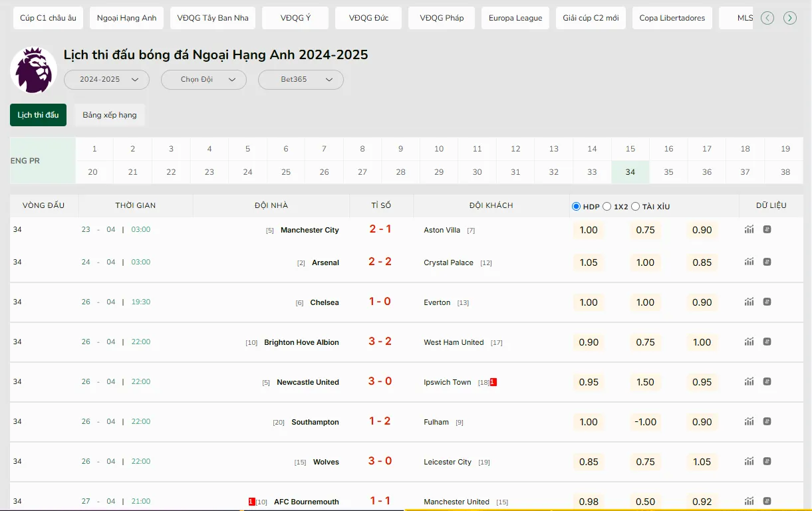Open the stats chart icon for AFC Bournemouth match
Screen dimensions: 812x511
[x=749, y=501]
